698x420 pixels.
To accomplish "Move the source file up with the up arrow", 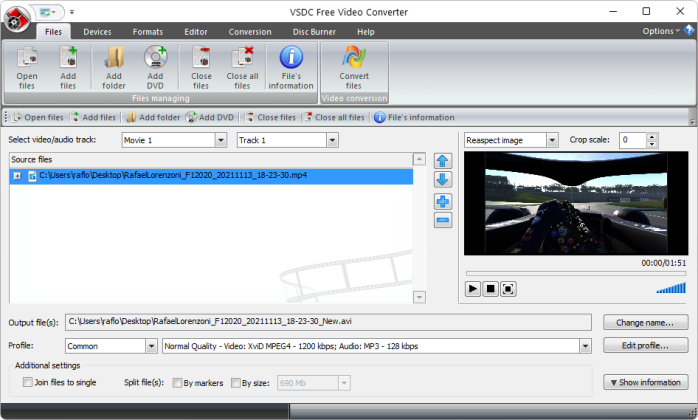I will [x=443, y=161].
